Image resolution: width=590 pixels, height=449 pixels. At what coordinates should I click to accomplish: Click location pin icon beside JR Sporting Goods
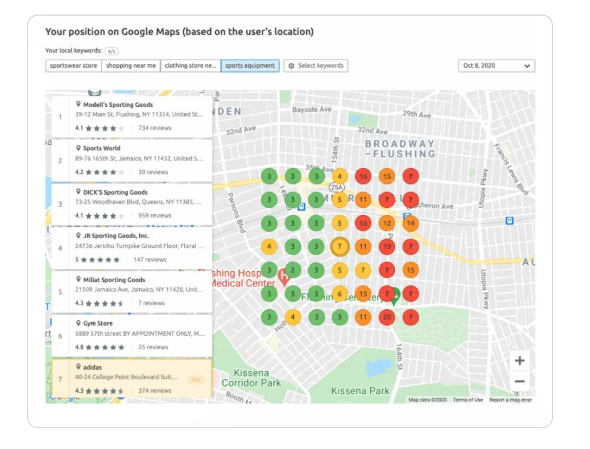tap(78, 235)
